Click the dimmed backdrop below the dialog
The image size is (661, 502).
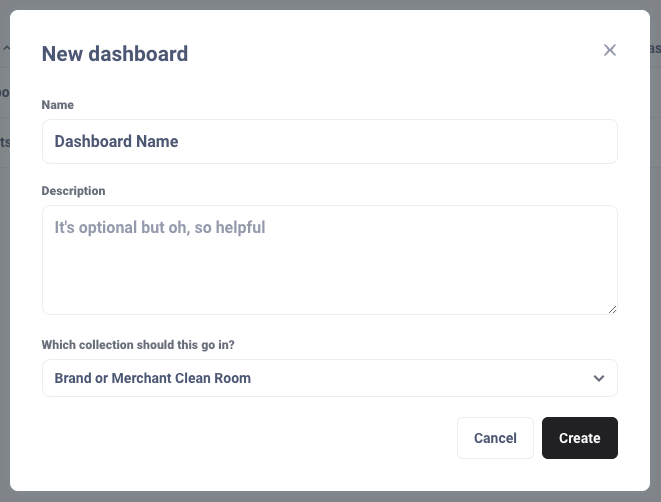330,496
